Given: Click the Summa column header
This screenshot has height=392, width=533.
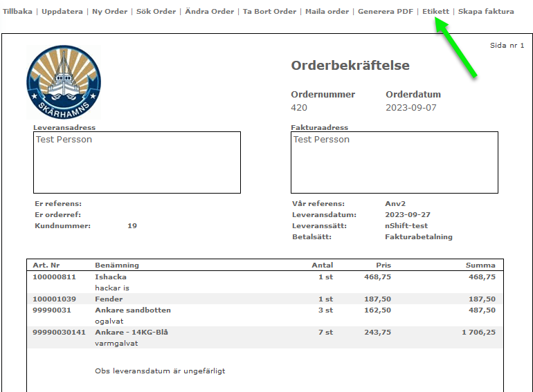Looking at the screenshot, I should 480,265.
